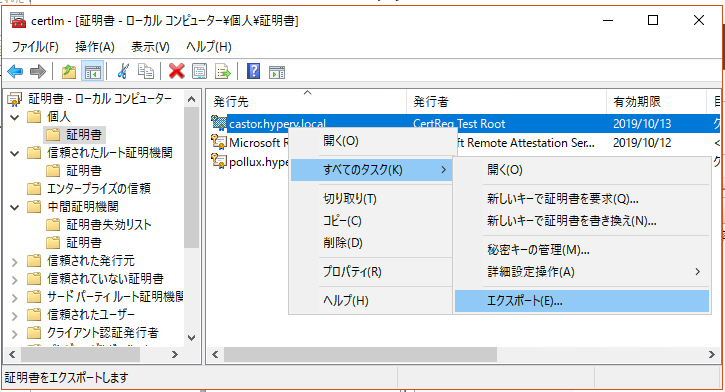725x392 pixels.
Task: Click tree pane vertical scrollbar up arrow
Action: tap(191, 99)
